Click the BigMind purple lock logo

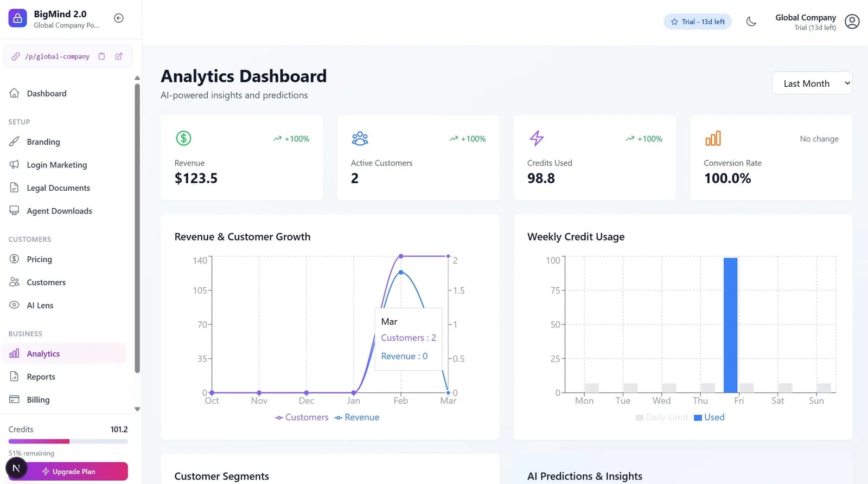pos(17,18)
